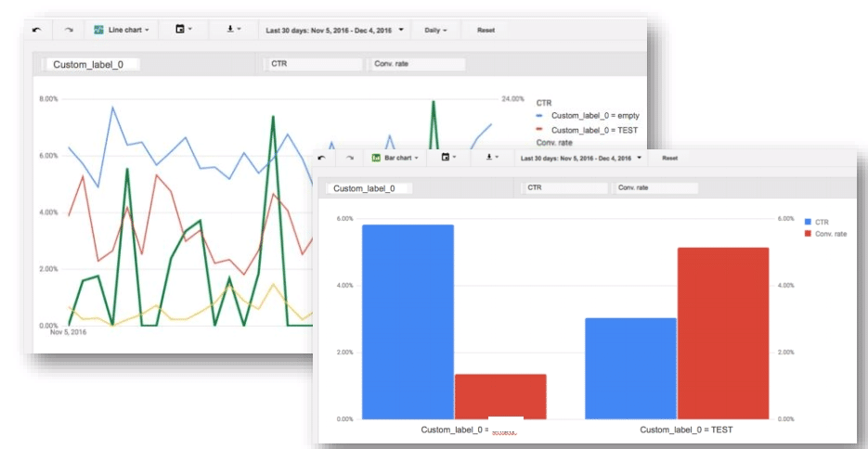Select the Conv. rate field in Bar chart window
Image resolution: width=868 pixels, height=449 pixels.
coord(655,188)
